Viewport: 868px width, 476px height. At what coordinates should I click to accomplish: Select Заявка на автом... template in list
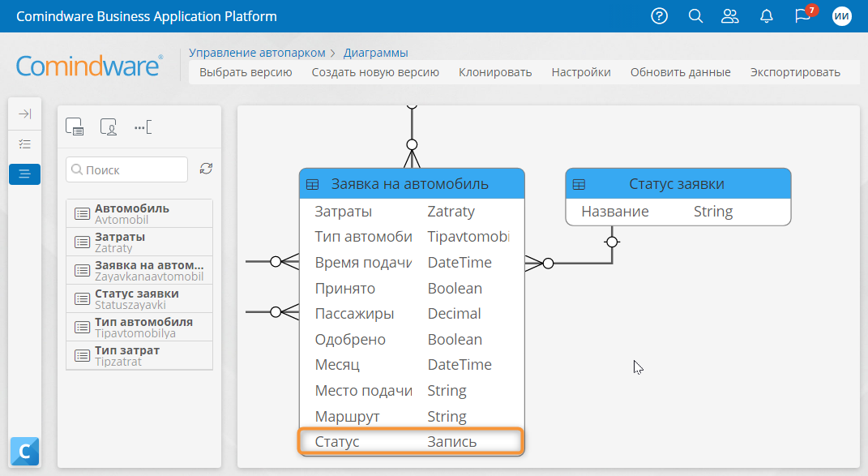coord(139,270)
